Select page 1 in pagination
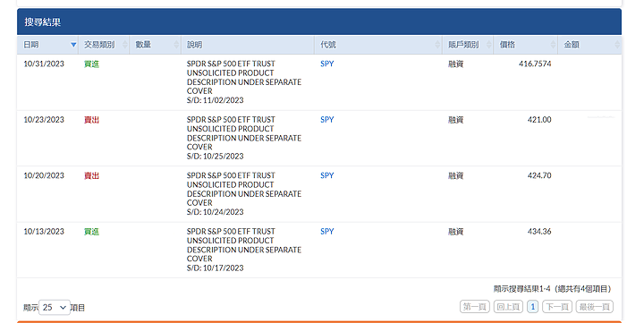The image size is (644, 323). point(533,307)
